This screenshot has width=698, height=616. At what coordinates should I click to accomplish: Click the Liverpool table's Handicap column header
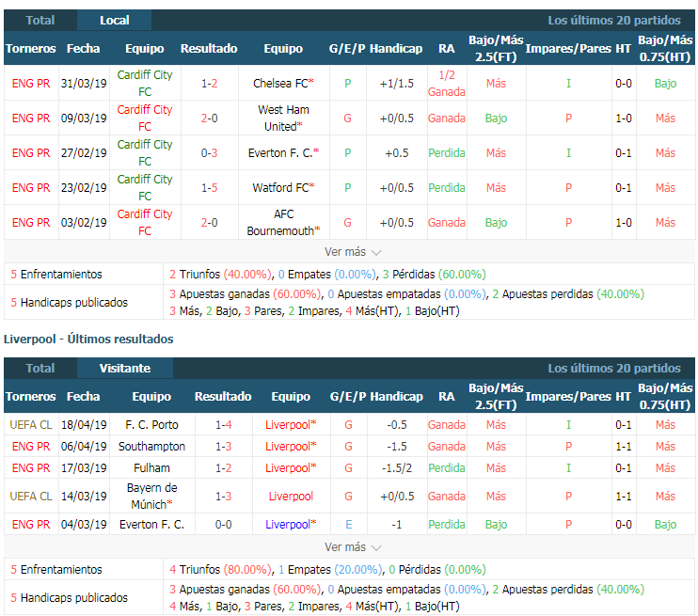point(397,396)
